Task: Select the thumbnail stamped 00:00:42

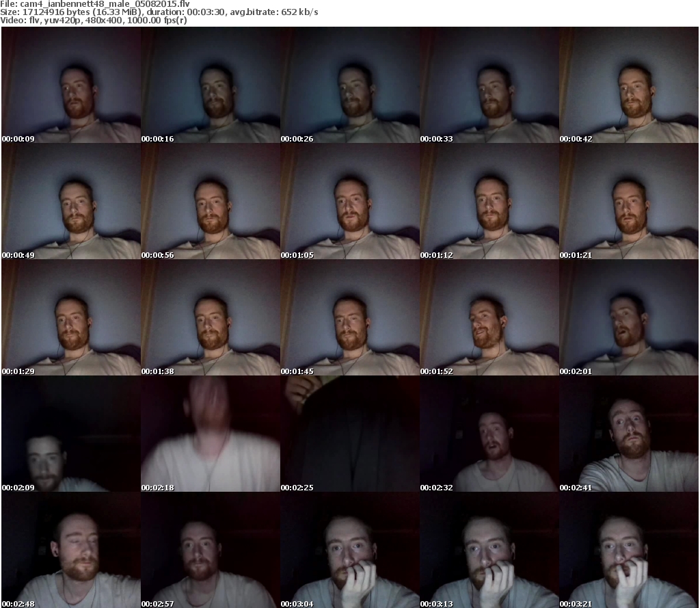Action: coord(629,85)
